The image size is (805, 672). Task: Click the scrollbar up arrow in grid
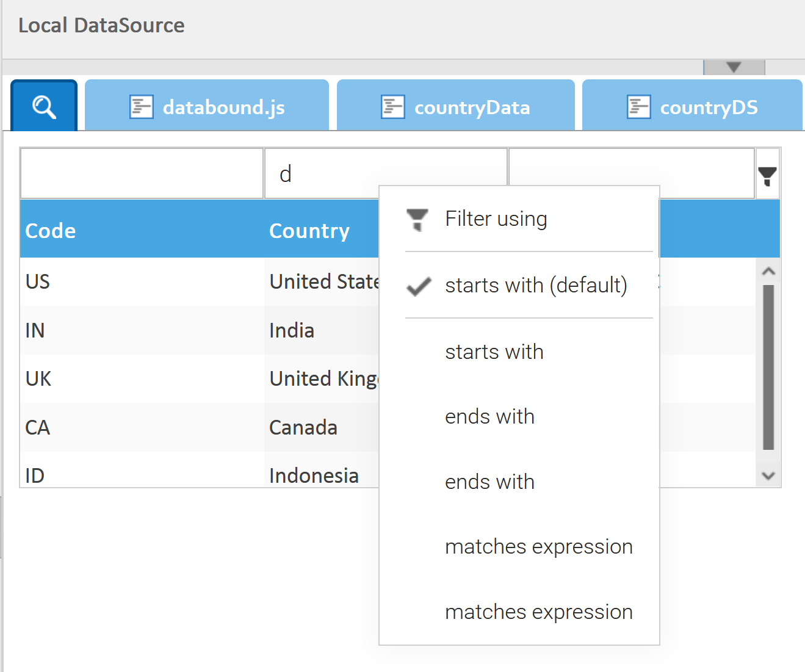[768, 271]
